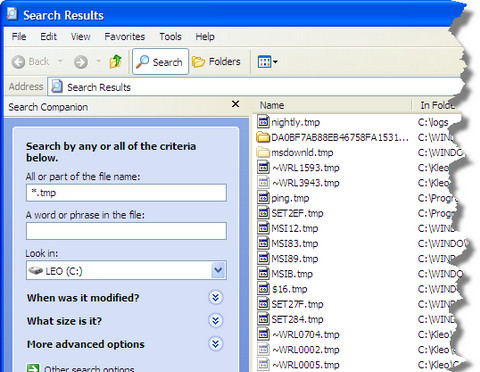Image resolution: width=480 pixels, height=372 pixels.
Task: Open the Favorites menu
Action: [x=125, y=37]
